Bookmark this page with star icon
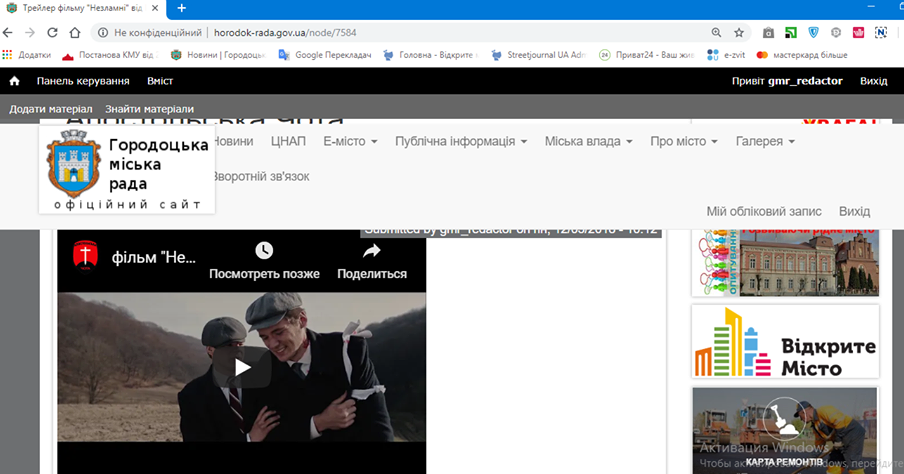 point(739,32)
